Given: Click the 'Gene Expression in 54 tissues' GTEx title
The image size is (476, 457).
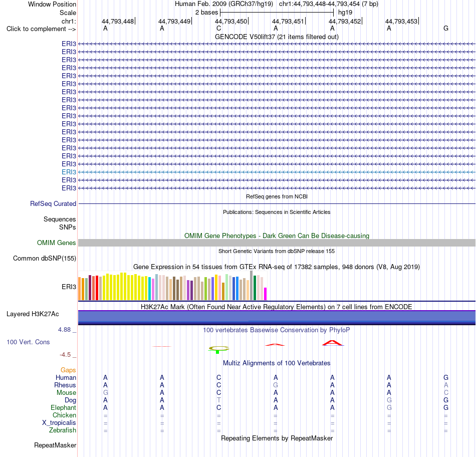Looking at the screenshot, I should coord(277,267).
